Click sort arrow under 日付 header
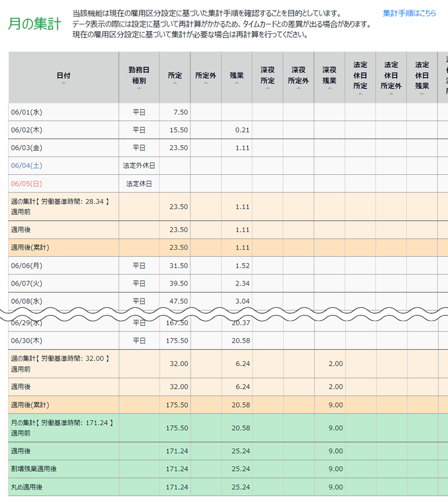Image resolution: width=448 pixels, height=502 pixels. pyautogui.click(x=63, y=83)
